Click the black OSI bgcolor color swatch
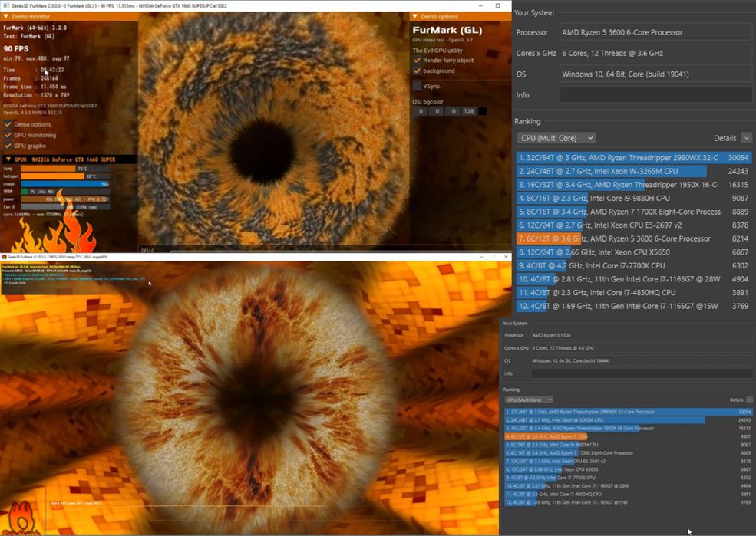The height and width of the screenshot is (536, 756). click(482, 111)
